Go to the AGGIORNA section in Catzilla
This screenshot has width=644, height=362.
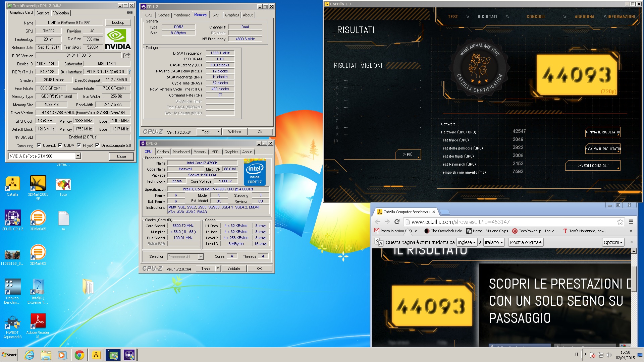(x=584, y=16)
